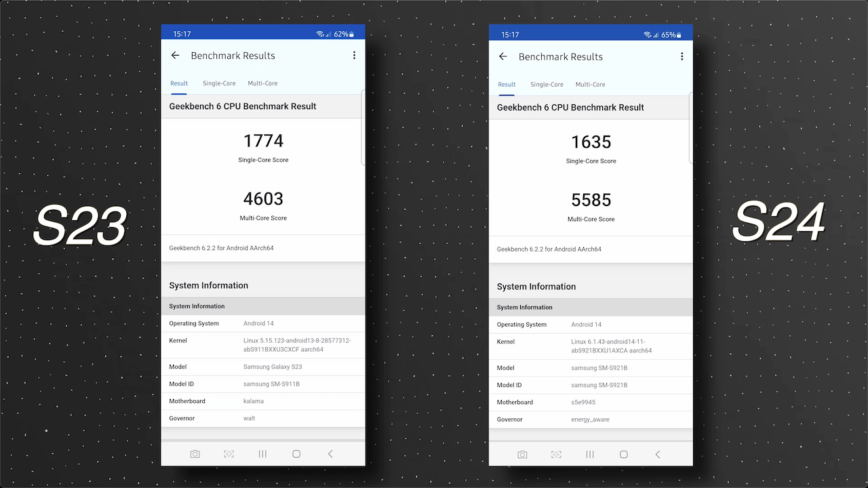Click the walt governor value
Viewport: 868px width, 488px height.
[249, 418]
